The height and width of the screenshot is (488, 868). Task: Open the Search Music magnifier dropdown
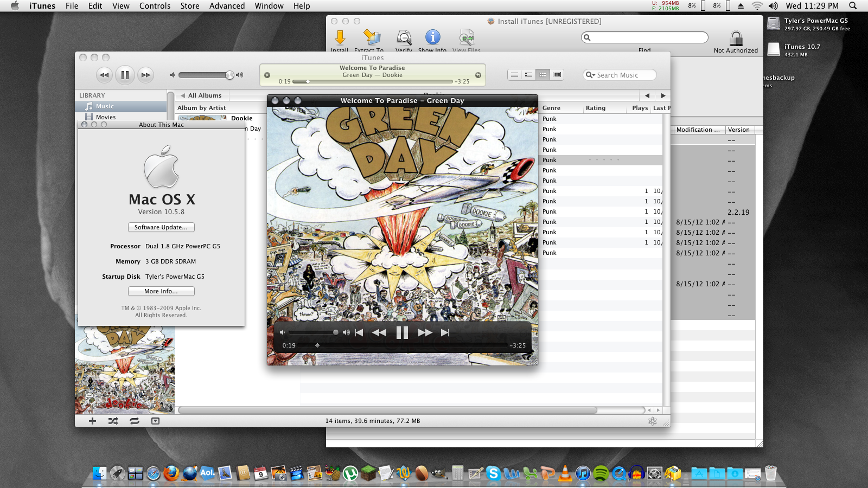tap(590, 75)
